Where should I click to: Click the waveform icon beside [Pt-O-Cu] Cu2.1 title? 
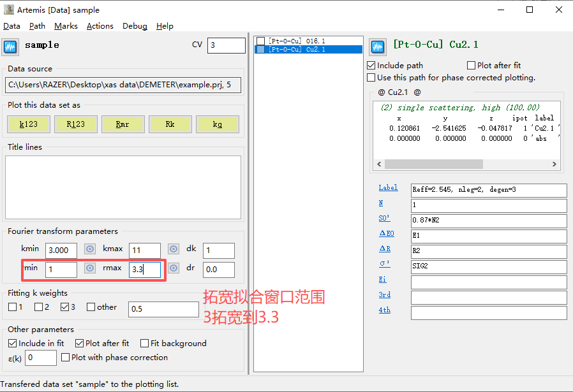378,47
